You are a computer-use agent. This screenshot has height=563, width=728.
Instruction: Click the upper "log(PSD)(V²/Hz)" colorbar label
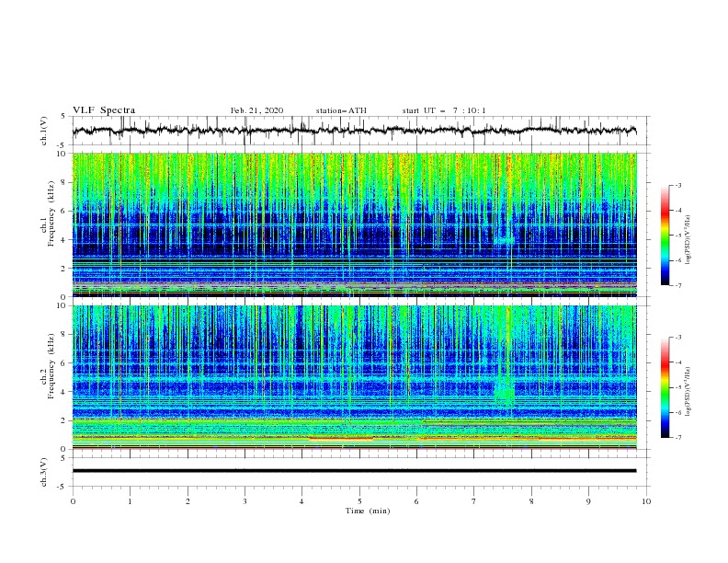click(688, 240)
